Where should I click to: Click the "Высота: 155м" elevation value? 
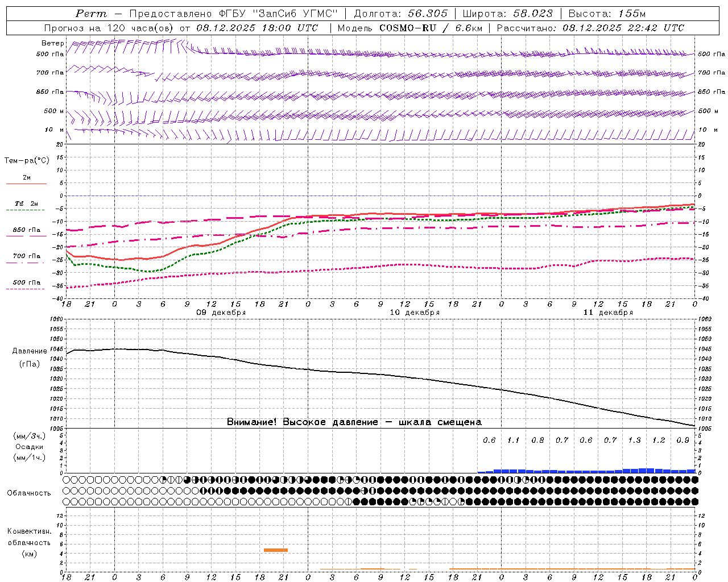[607, 14]
